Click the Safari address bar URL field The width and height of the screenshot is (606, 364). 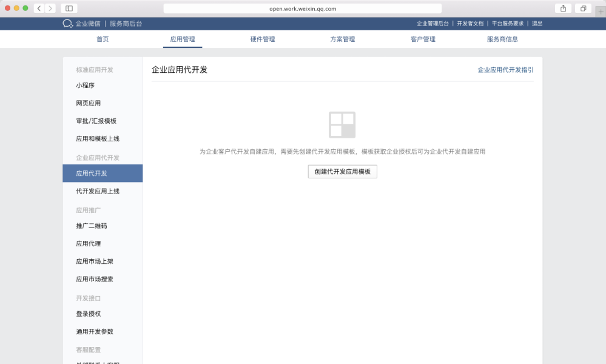click(302, 8)
